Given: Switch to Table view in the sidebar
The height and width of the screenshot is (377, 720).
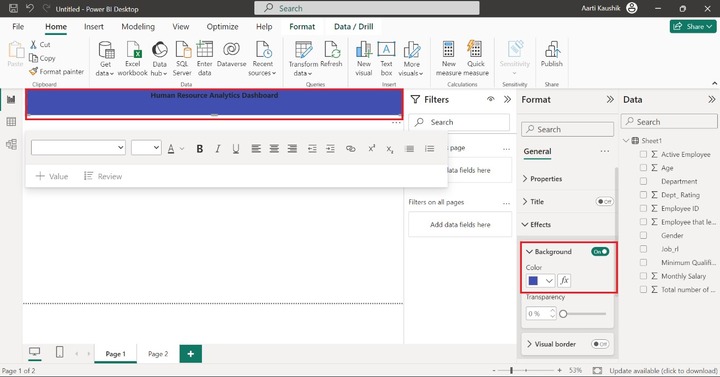Looking at the screenshot, I should (11, 122).
